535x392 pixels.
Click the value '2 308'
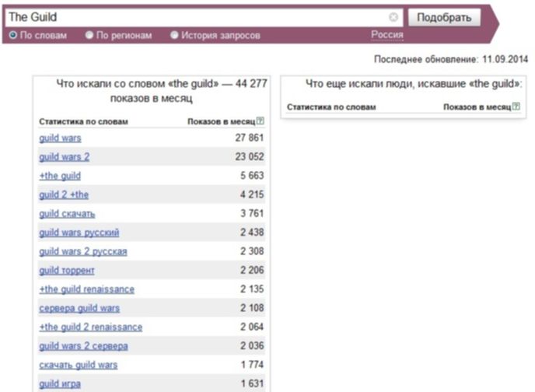(252, 251)
